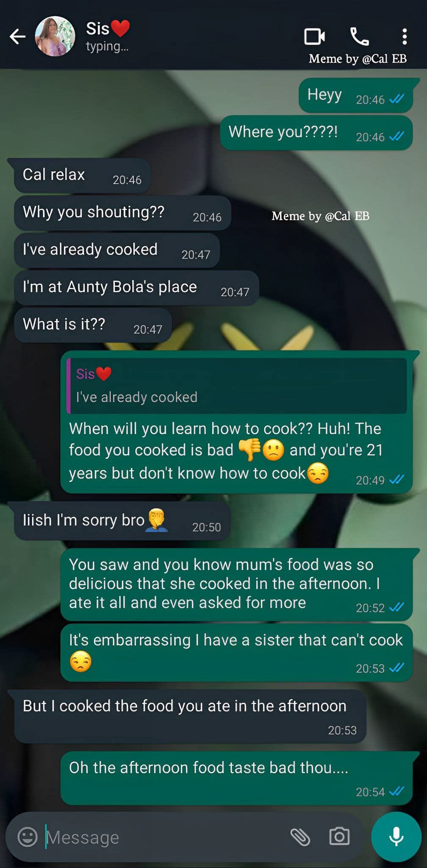The height and width of the screenshot is (868, 427).
Task: Select the "Where you????!" message
Action: 316,133
